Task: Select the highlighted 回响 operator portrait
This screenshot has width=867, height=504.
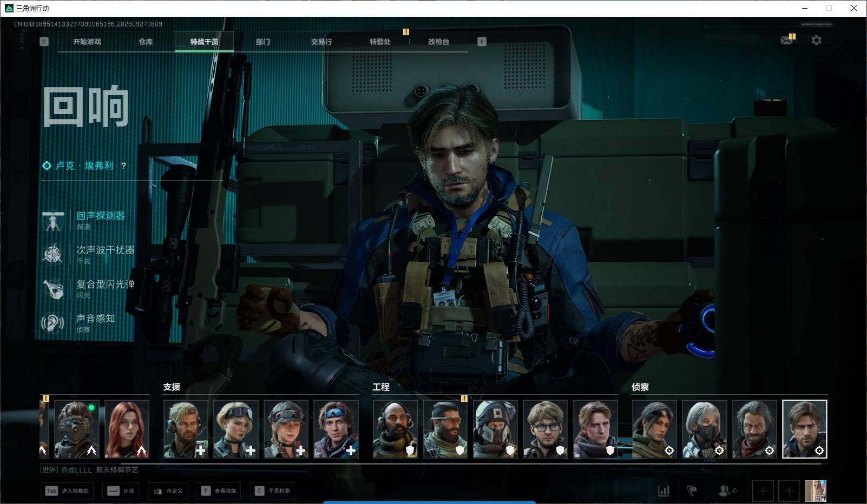Action: (x=805, y=429)
